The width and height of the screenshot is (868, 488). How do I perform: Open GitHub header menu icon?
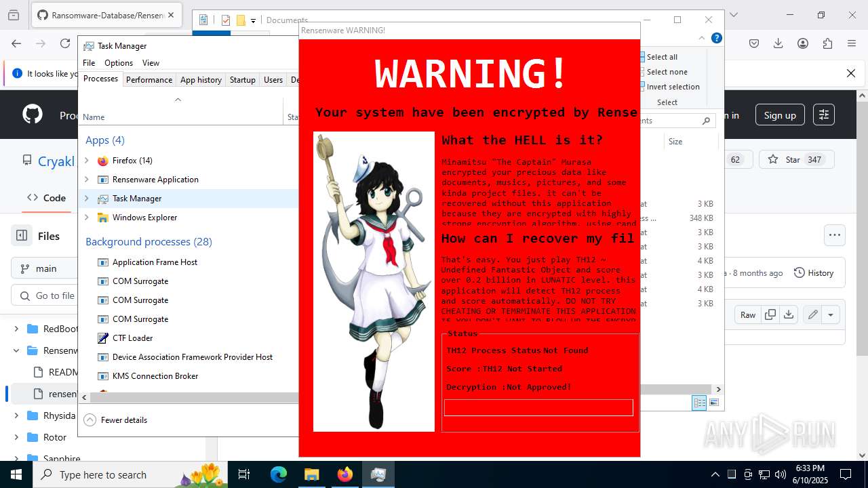click(x=823, y=115)
